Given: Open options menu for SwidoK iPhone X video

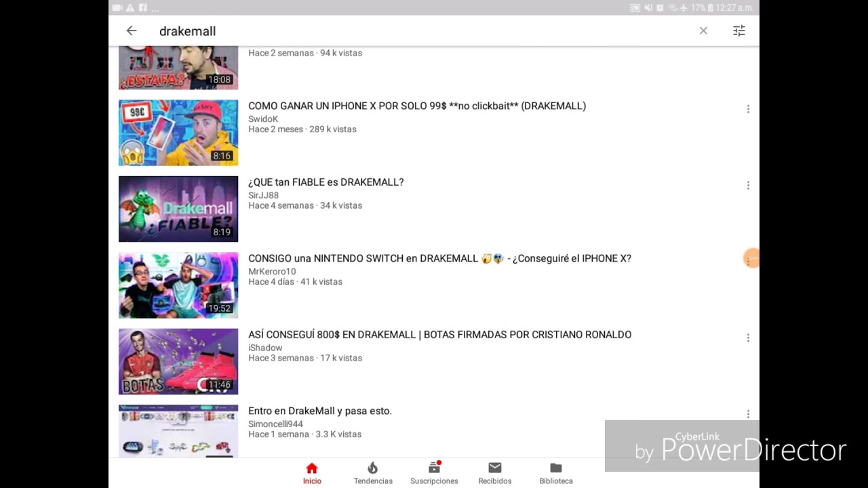Looking at the screenshot, I should pos(748,109).
